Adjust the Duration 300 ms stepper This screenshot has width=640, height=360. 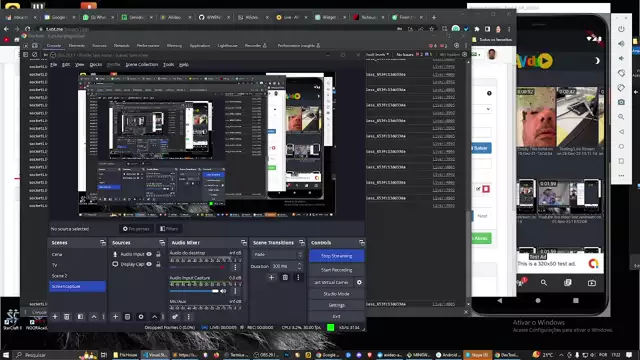point(300,266)
